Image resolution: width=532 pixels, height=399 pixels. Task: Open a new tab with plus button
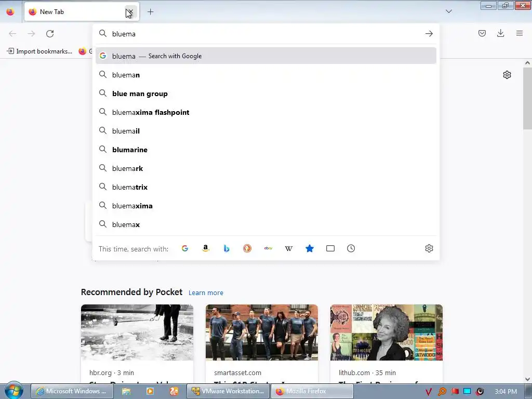click(150, 12)
